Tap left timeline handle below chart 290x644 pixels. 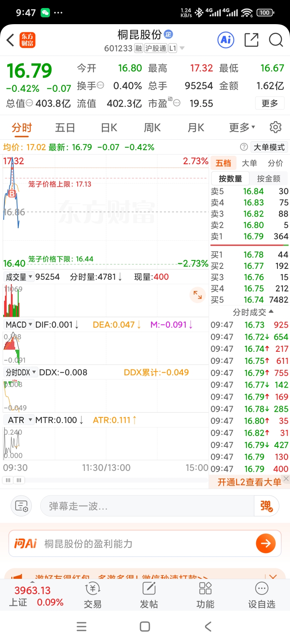click(8, 480)
